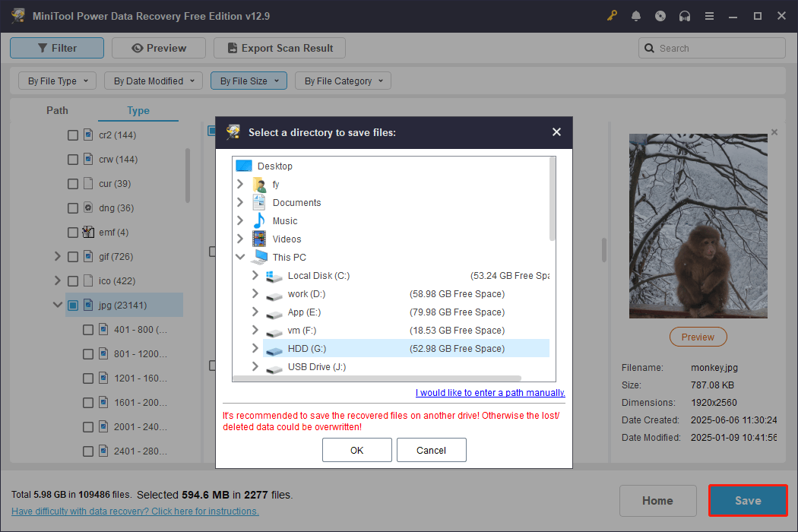Click the App (E:) drive icon
The width and height of the screenshot is (798, 532).
pyautogui.click(x=274, y=313)
